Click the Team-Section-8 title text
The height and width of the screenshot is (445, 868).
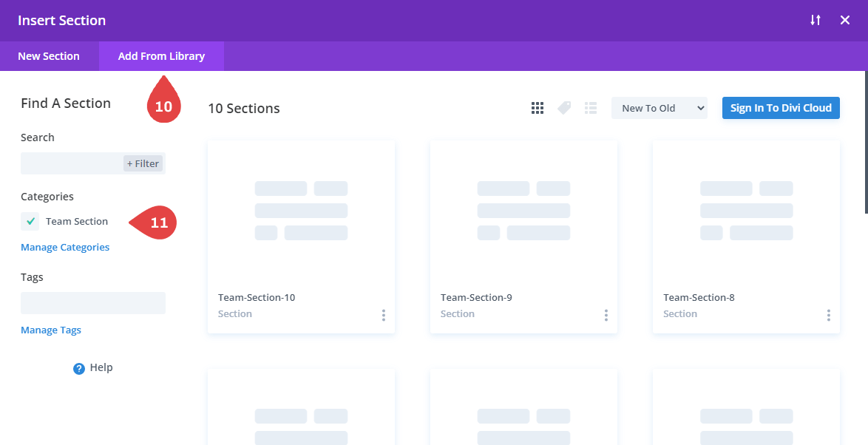[x=699, y=298]
